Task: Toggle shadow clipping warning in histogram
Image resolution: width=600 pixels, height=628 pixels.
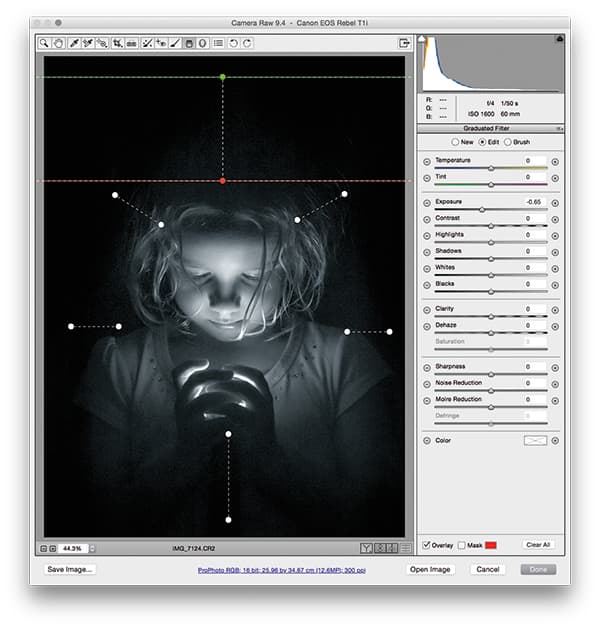Action: (x=422, y=39)
